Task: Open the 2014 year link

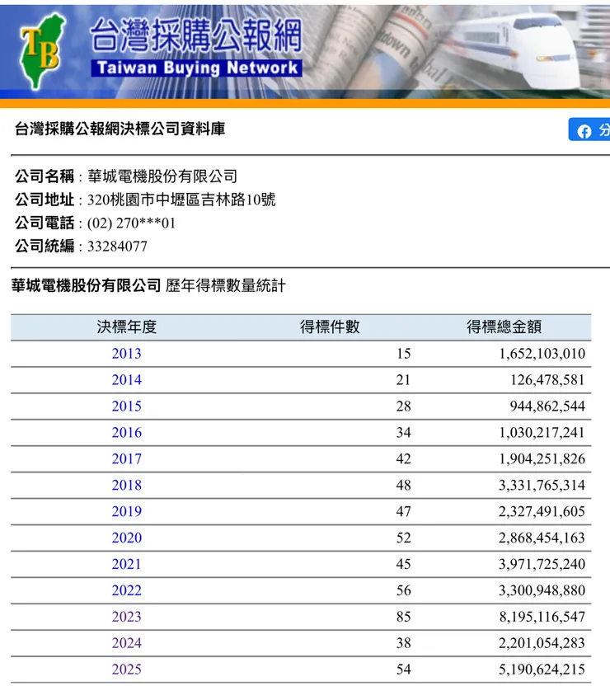Action: pyautogui.click(x=126, y=380)
